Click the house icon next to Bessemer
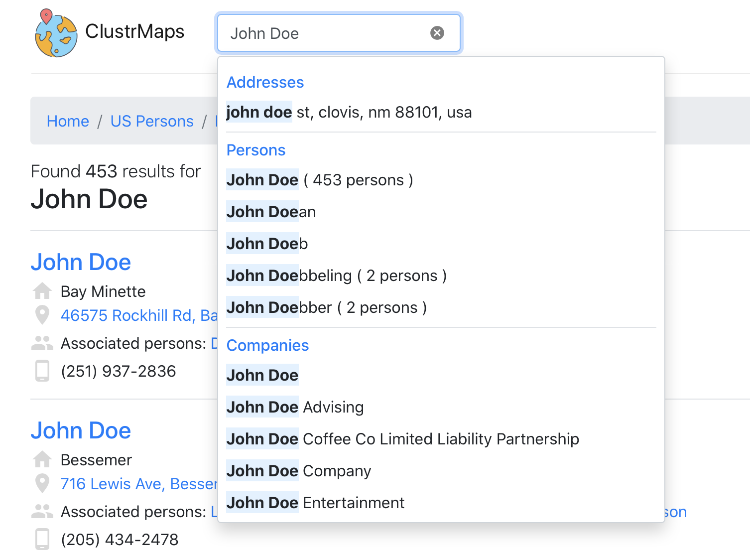750x560 pixels. coord(42,460)
